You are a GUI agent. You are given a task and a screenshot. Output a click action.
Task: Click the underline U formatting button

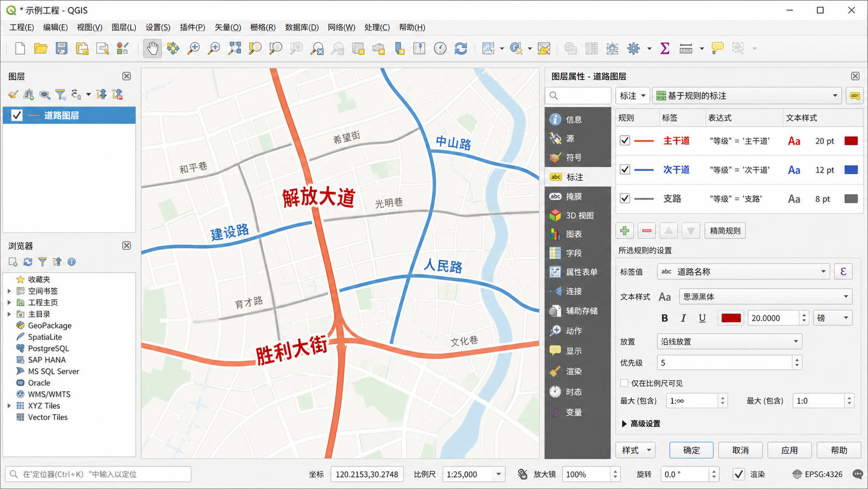click(x=702, y=318)
